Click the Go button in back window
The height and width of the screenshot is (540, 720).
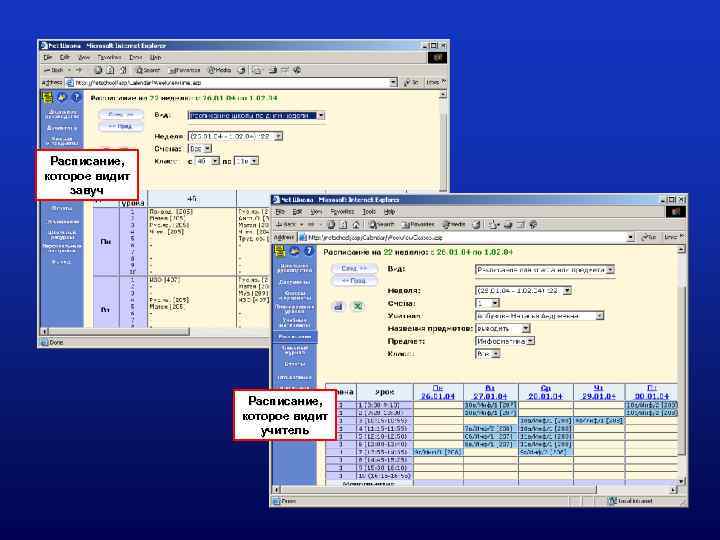click(x=411, y=83)
